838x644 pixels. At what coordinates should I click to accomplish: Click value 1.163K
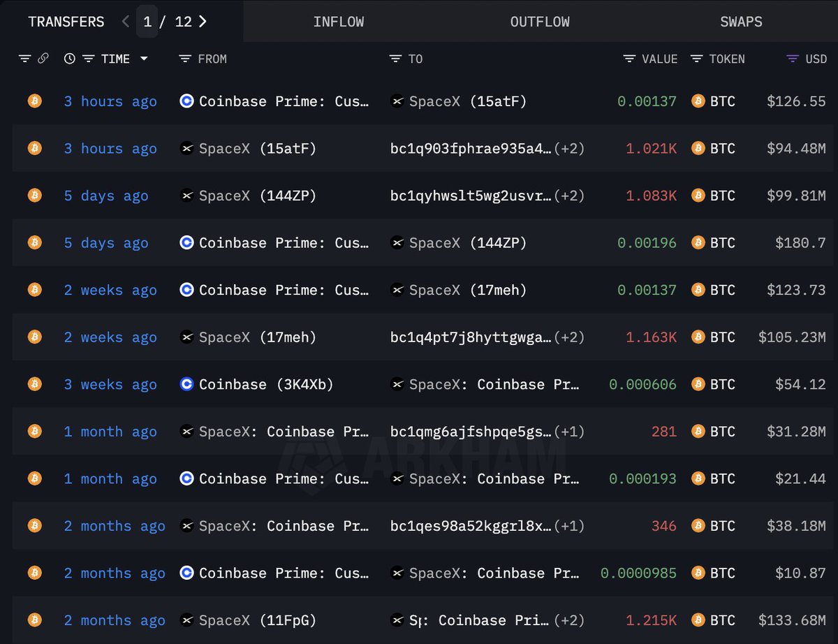651,337
